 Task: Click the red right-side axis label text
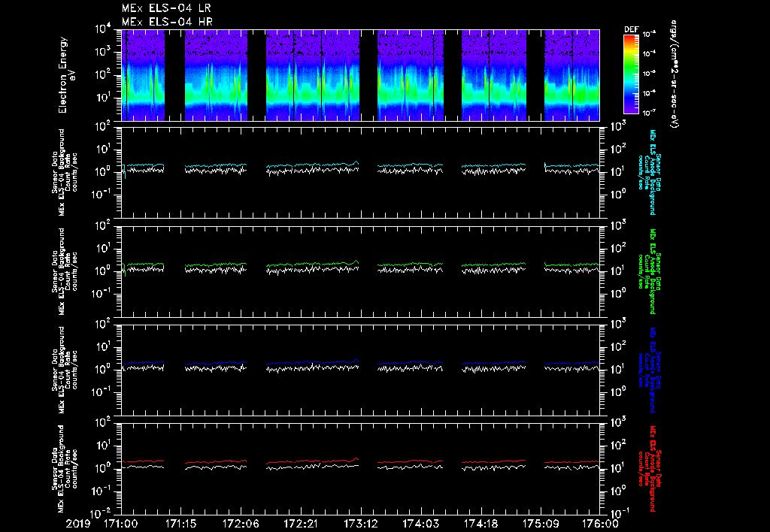649,469
